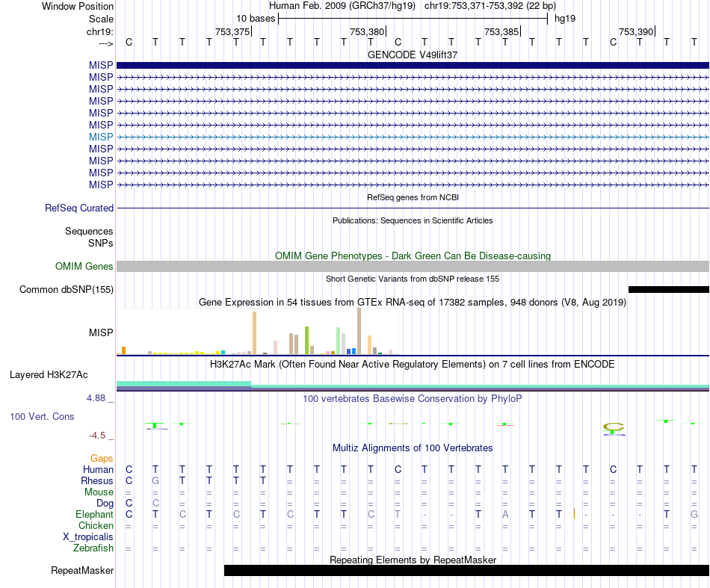Open the OMIM Gene Phenotypes track title
The image size is (710, 588).
click(x=413, y=256)
